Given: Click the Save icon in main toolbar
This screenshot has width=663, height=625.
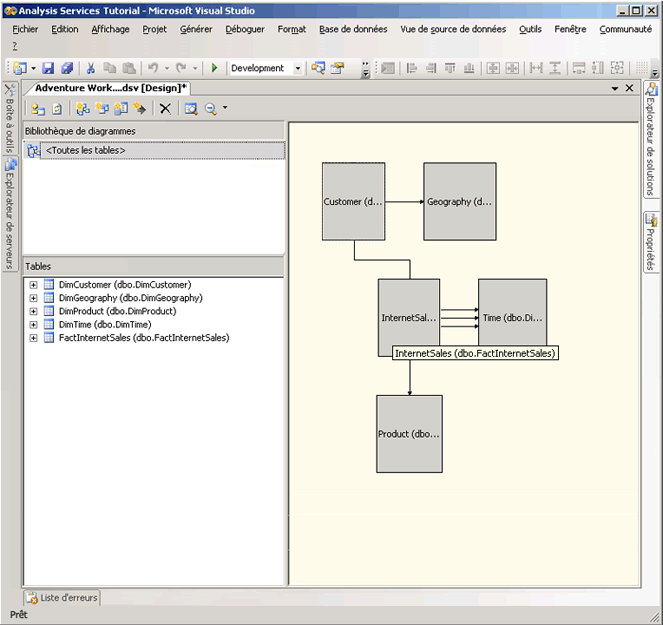Looking at the screenshot, I should pyautogui.click(x=48, y=68).
